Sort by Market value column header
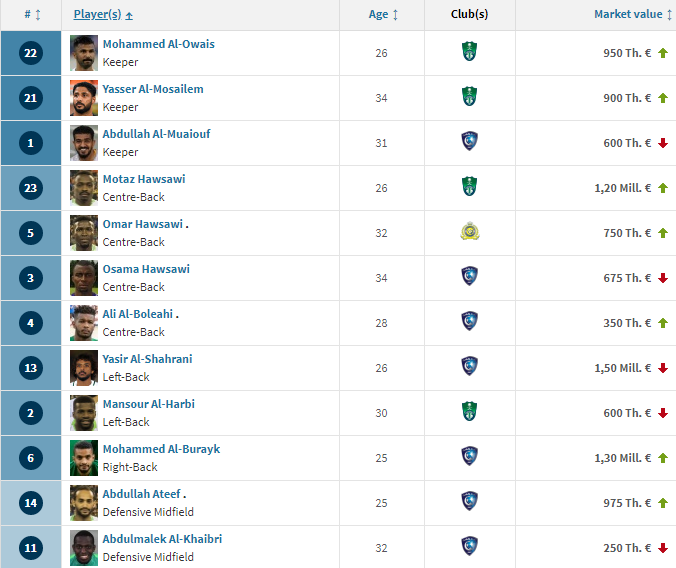 coord(632,15)
